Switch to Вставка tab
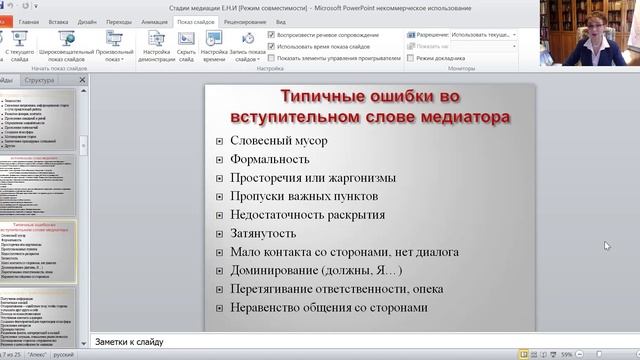This screenshot has height=360, width=640. click(58, 22)
